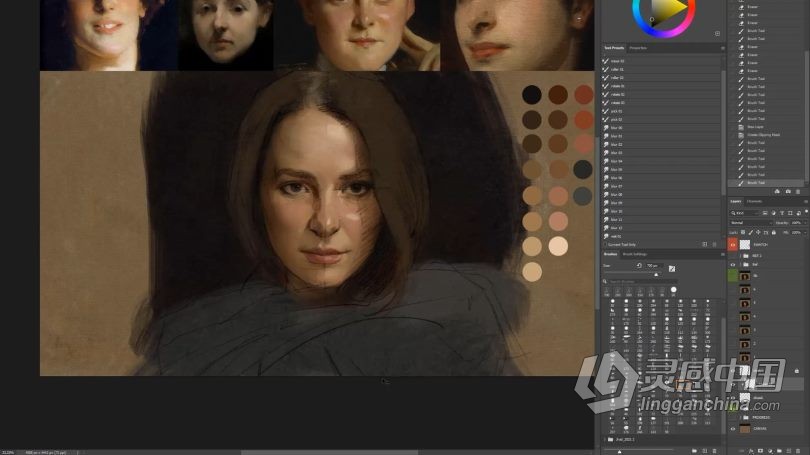The width and height of the screenshot is (810, 455).
Task: Expand the PROGRESS layer group
Action: 740,417
